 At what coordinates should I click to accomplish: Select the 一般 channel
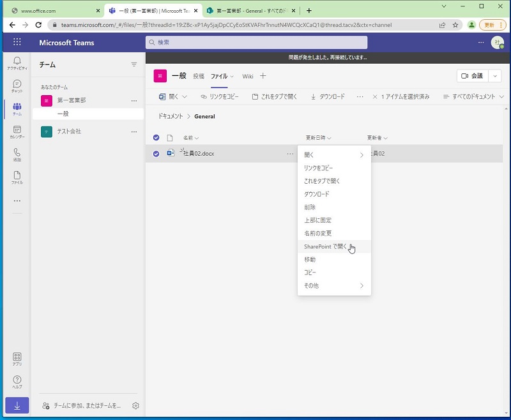pos(88,114)
